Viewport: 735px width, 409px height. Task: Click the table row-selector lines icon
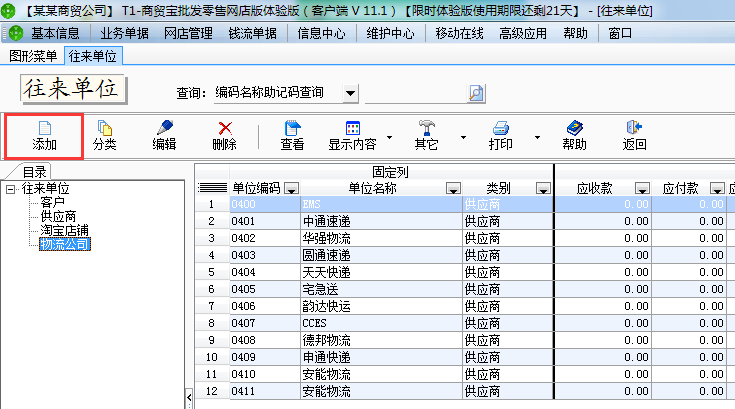(212, 188)
